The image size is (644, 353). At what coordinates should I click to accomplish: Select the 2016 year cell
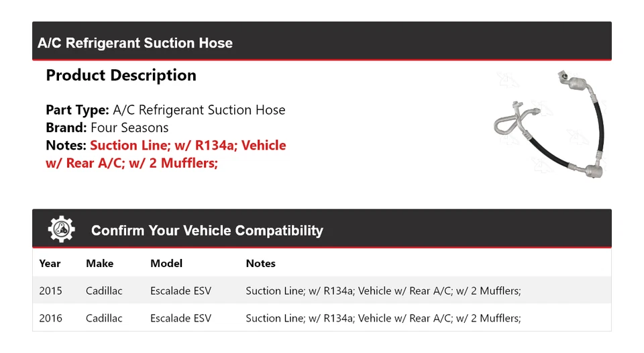click(x=50, y=318)
